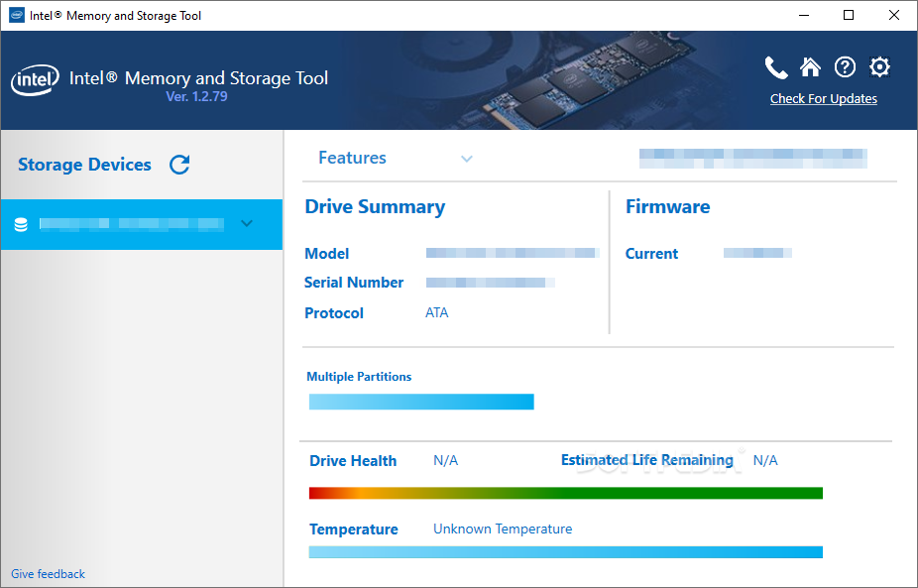Close the Intel Memory and Storage Tool

pos(894,15)
